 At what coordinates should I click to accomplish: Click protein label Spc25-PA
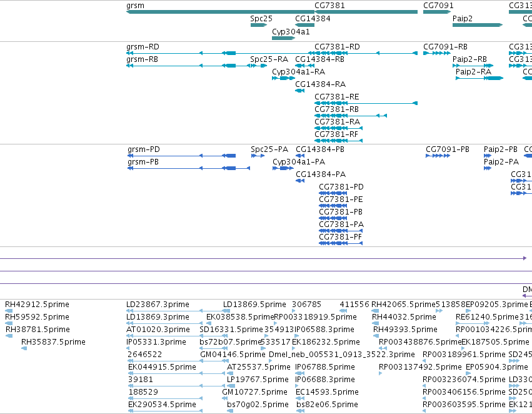(269, 149)
